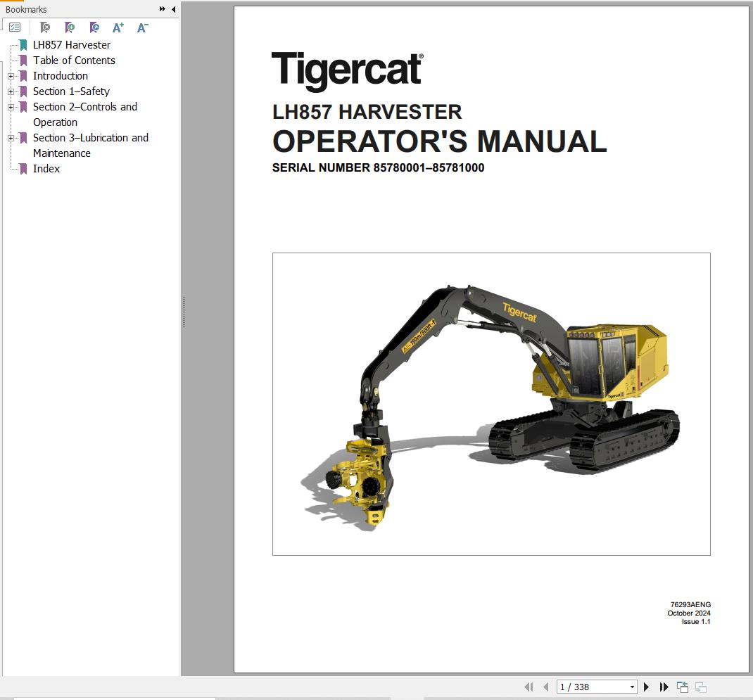The width and height of the screenshot is (753, 700).
Task: Increase bookmark text size with A+ icon
Action: click(x=118, y=27)
